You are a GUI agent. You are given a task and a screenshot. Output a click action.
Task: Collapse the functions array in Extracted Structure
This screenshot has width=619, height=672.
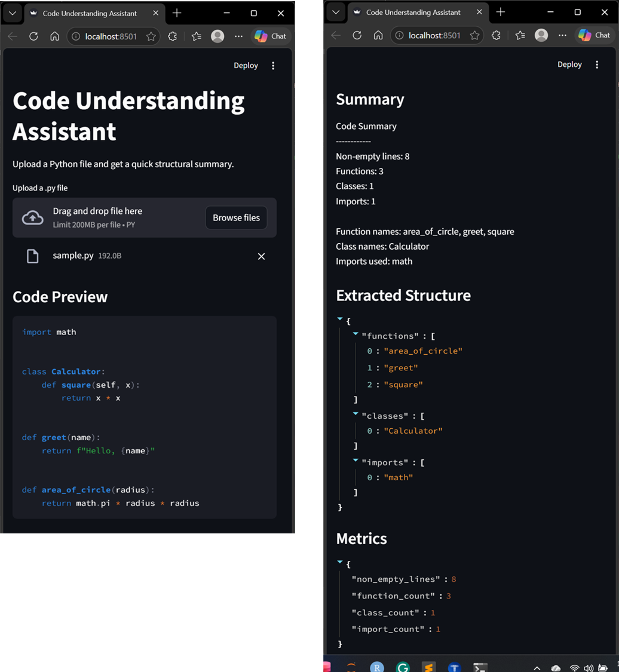click(355, 335)
